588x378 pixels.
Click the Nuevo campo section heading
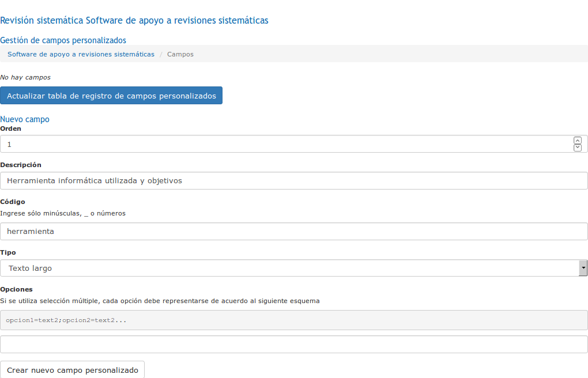pos(25,119)
